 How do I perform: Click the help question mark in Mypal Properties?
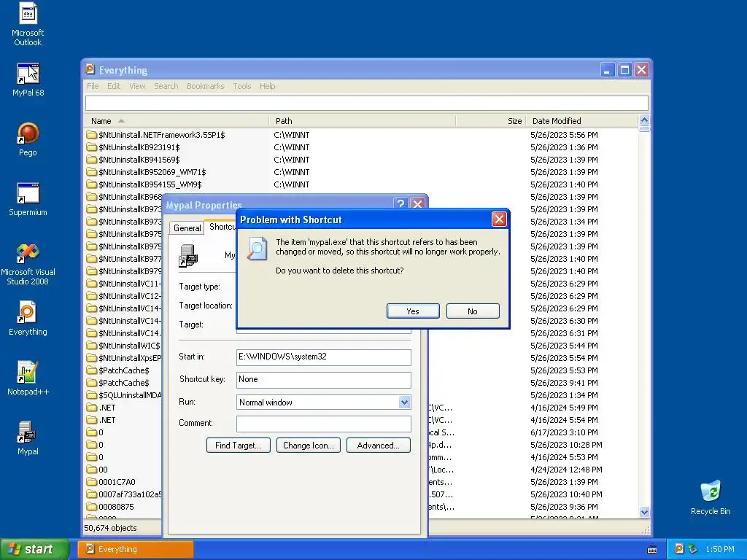point(400,204)
